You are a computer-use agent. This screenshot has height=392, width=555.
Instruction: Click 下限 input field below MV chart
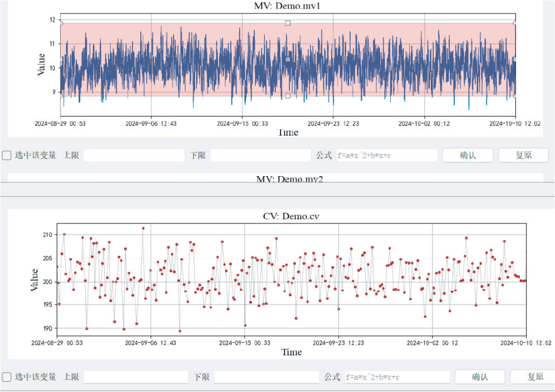click(261, 156)
